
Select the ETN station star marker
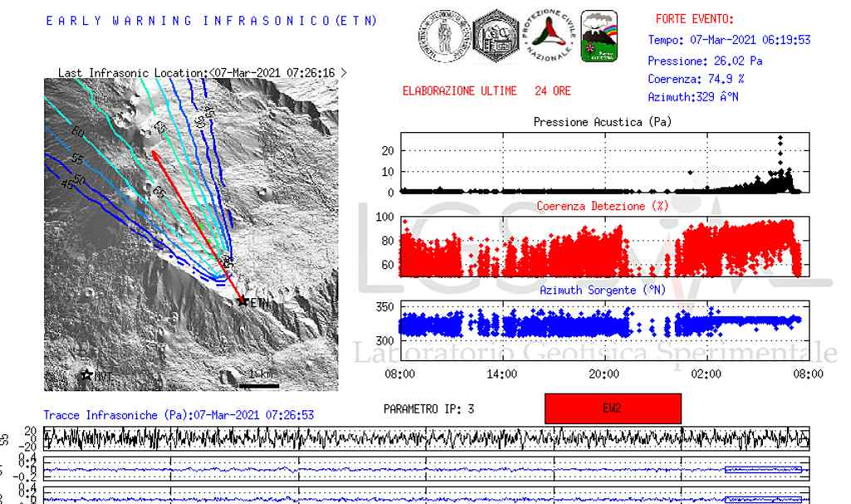[x=243, y=301]
